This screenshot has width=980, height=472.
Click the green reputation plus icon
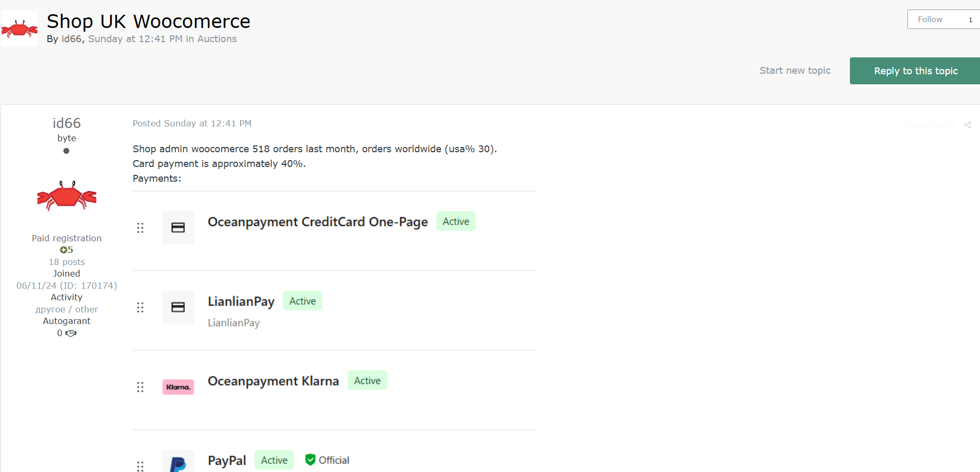click(x=63, y=250)
